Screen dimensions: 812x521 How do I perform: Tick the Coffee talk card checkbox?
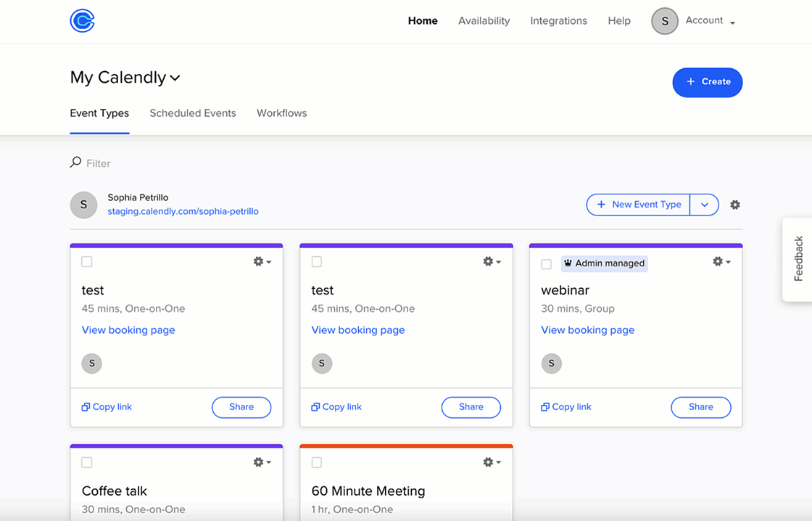(x=87, y=462)
